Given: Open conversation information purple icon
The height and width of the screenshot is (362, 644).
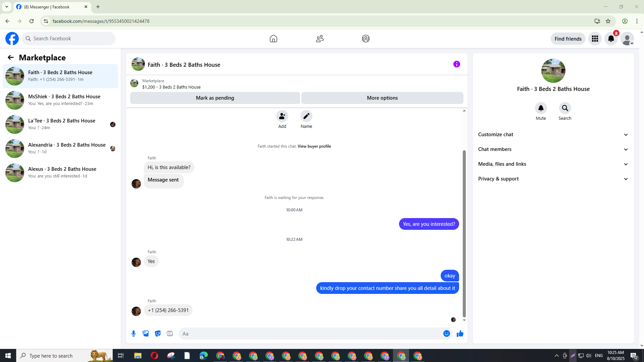Looking at the screenshot, I should coord(457,64).
